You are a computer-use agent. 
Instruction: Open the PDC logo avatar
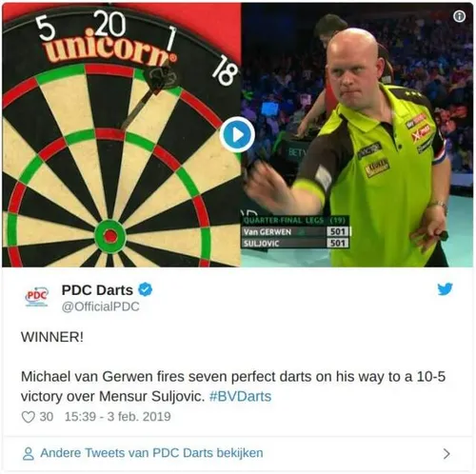coord(37,297)
